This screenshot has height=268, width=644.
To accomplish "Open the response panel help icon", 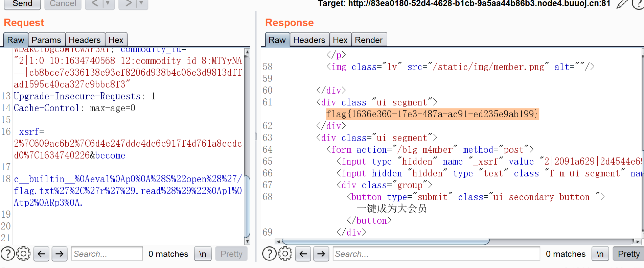I will [x=270, y=253].
